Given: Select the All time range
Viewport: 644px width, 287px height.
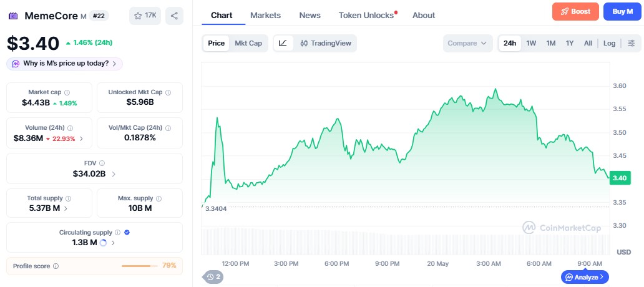Looking at the screenshot, I should (x=588, y=43).
